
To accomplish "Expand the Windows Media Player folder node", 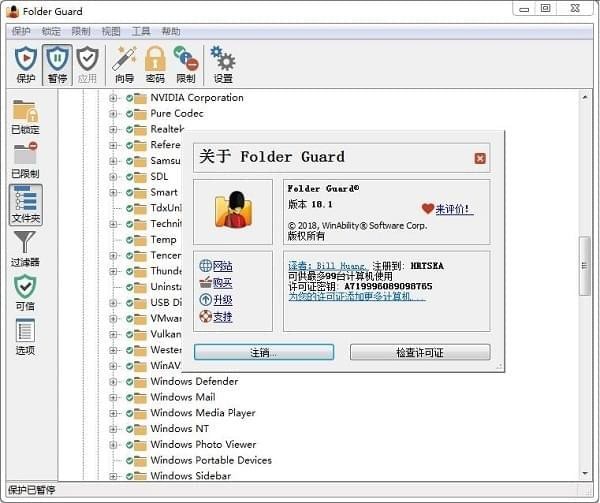I will (114, 413).
